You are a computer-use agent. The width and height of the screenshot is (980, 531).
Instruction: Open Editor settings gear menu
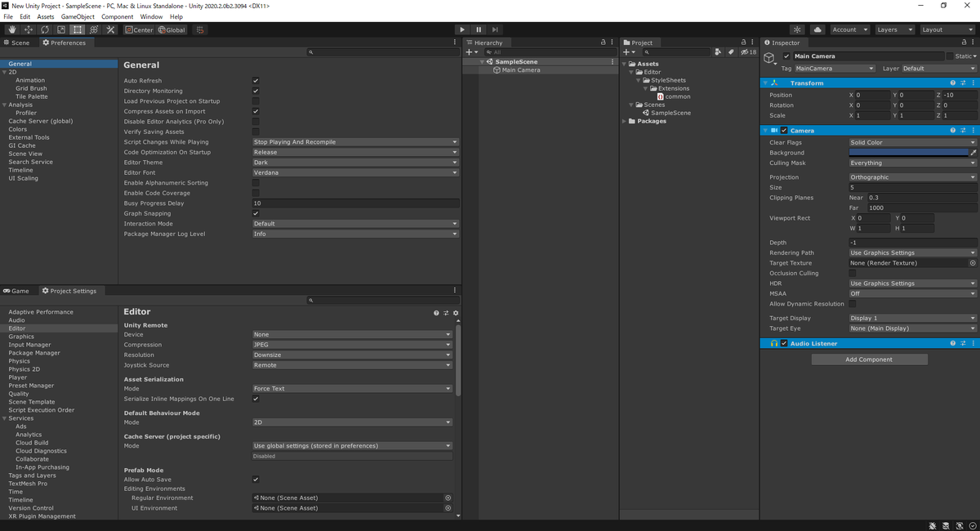click(456, 313)
